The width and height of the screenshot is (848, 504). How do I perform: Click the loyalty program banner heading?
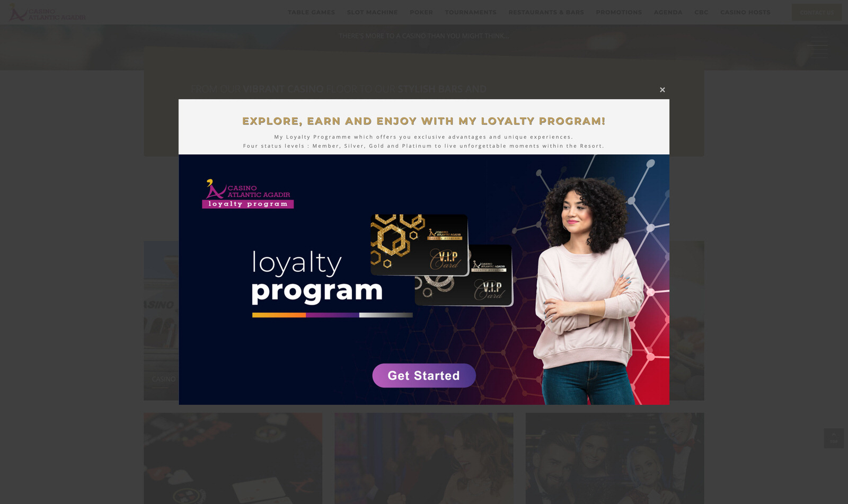click(423, 121)
